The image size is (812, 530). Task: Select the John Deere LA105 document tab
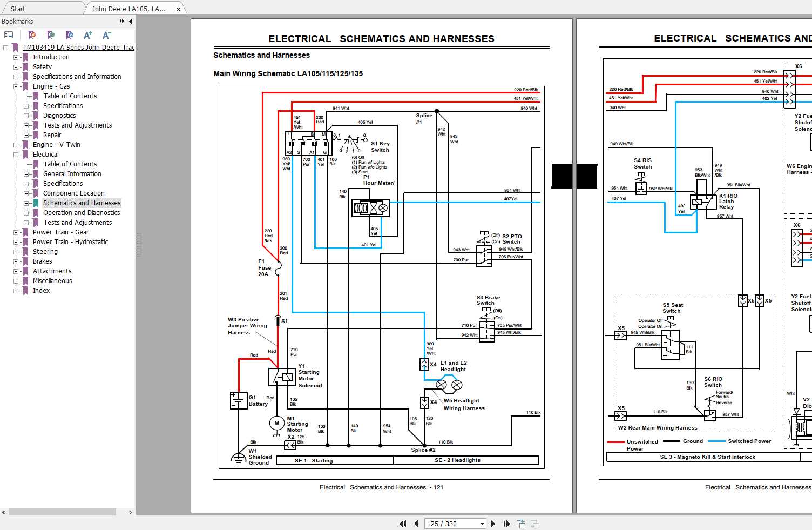(x=128, y=9)
